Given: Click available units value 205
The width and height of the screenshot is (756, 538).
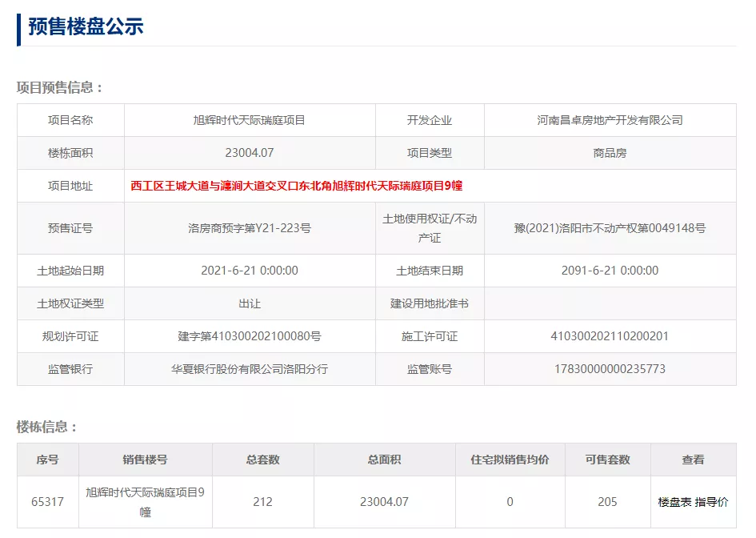Looking at the screenshot, I should (607, 502).
